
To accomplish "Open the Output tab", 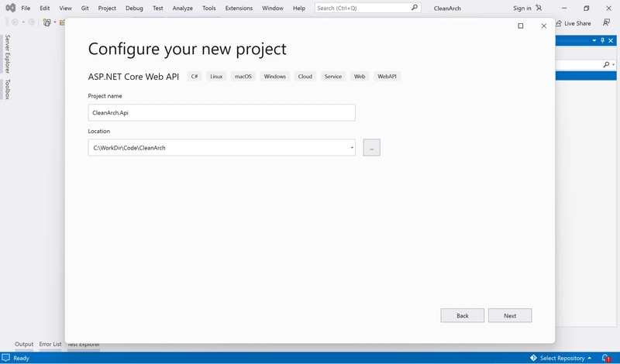I will coord(24,344).
